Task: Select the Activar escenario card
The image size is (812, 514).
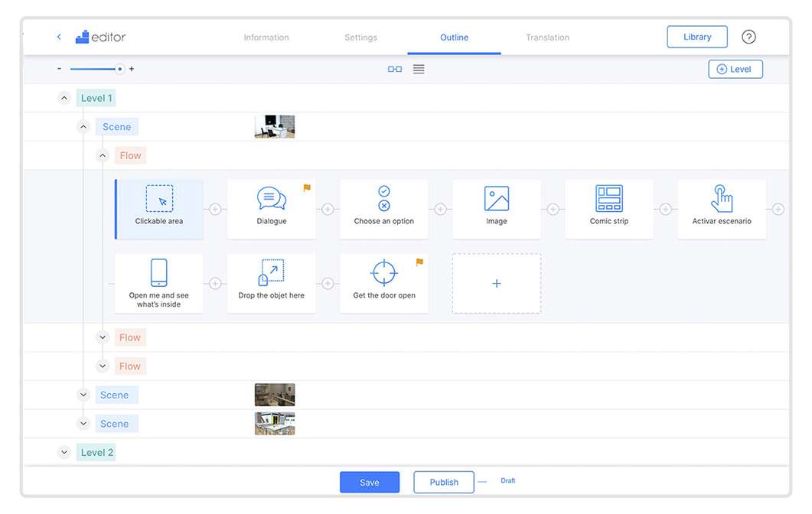Action: click(722, 209)
